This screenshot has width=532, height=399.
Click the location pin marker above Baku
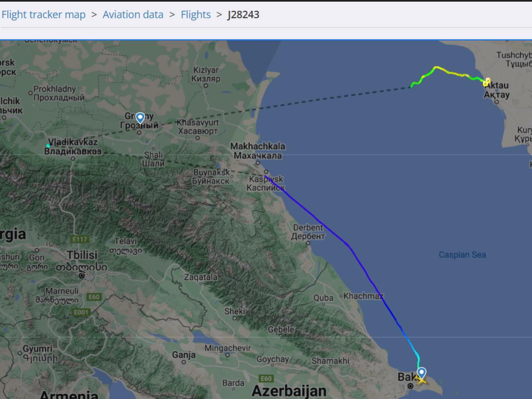point(421,372)
